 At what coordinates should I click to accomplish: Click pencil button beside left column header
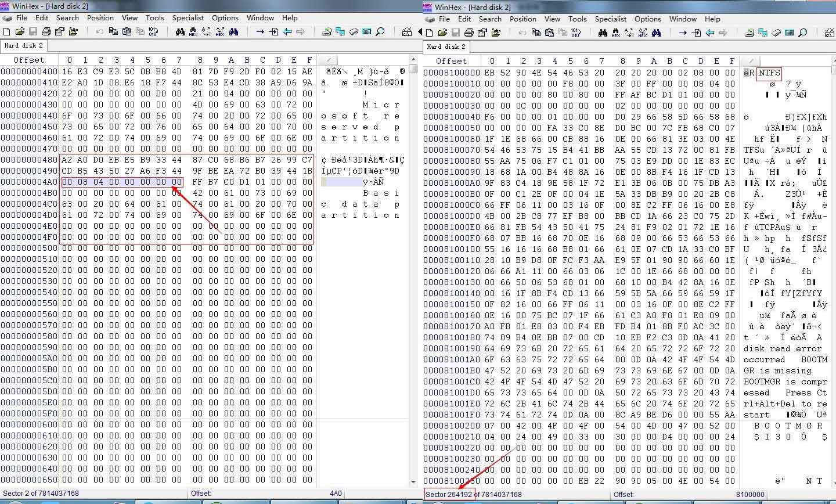(x=328, y=60)
